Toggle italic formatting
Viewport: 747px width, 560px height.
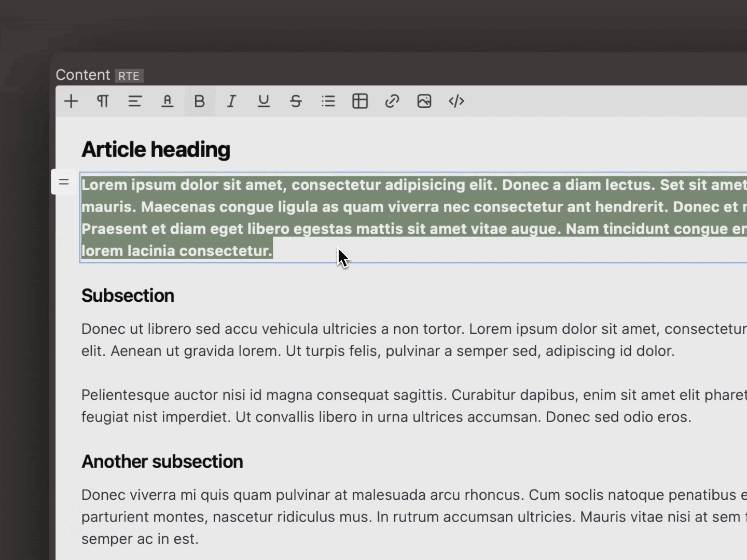(231, 101)
